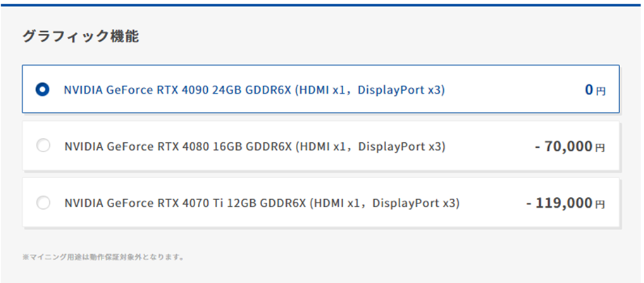Click the 0円 price of the RTX 4090

coord(594,90)
